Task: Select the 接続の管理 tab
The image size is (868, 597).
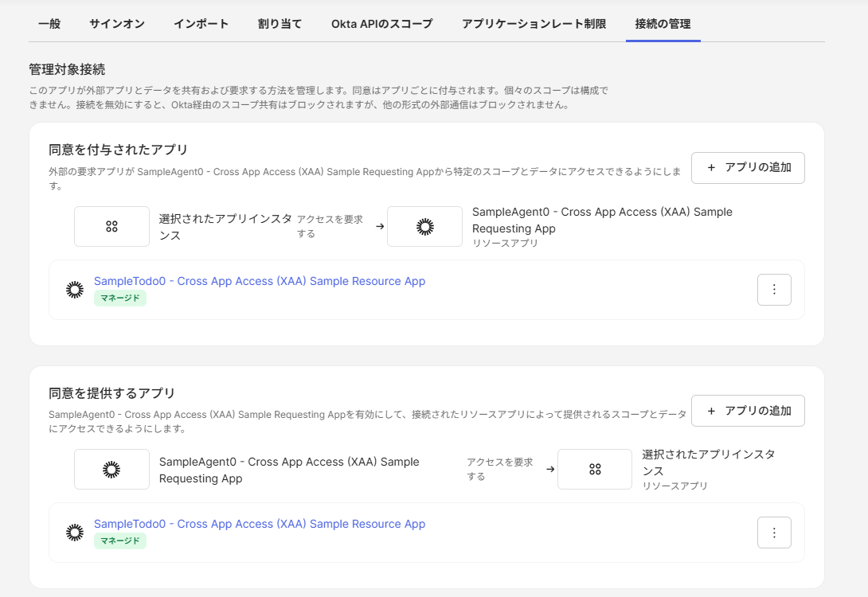Action: (x=663, y=24)
